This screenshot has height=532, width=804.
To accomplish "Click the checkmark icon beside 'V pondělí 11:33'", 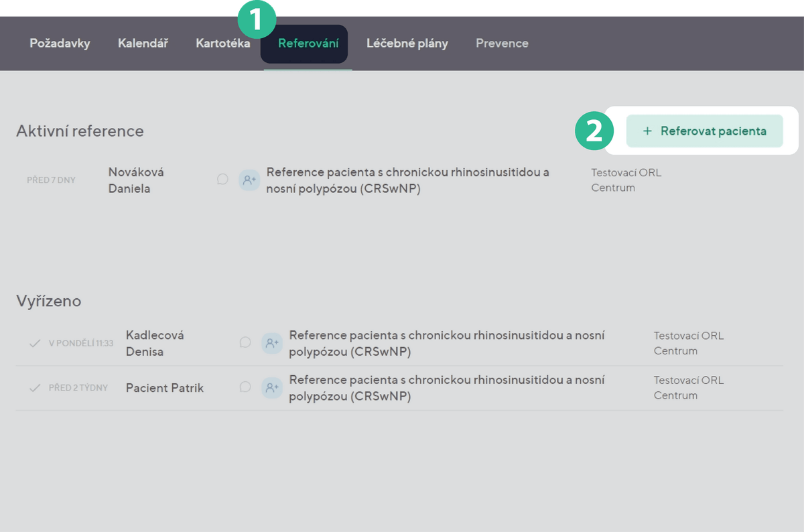I will click(x=35, y=343).
